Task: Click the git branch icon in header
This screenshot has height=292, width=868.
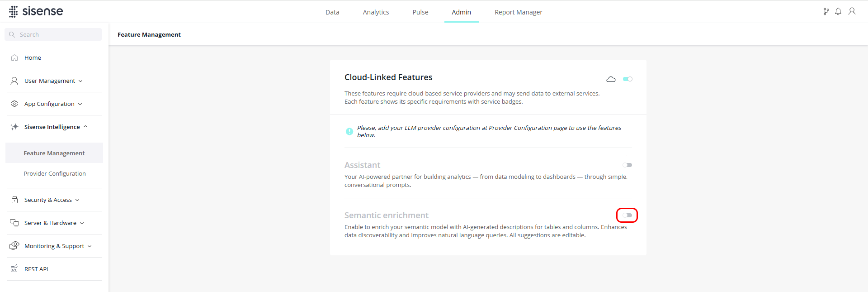Action: [826, 12]
